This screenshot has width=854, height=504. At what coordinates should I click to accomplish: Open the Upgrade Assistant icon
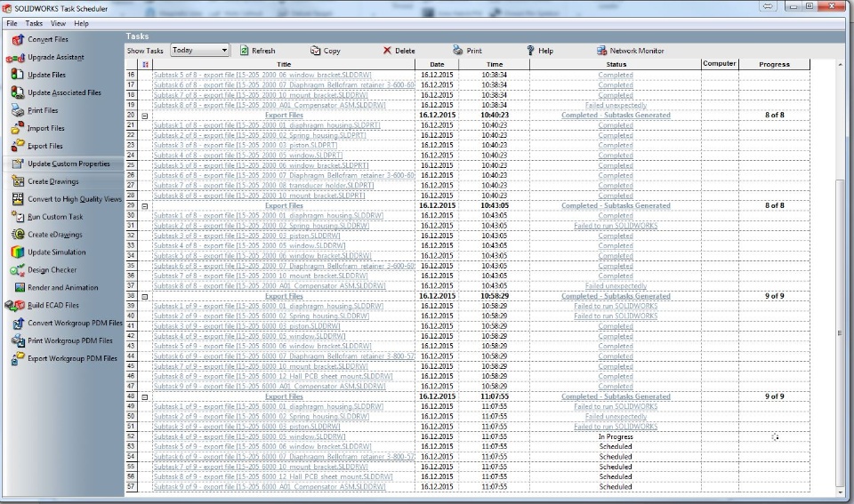16,58
